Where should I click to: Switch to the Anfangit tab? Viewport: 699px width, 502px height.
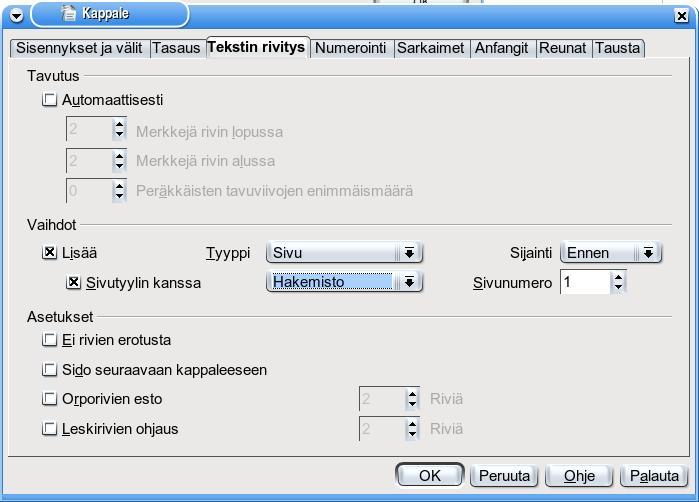click(x=501, y=48)
